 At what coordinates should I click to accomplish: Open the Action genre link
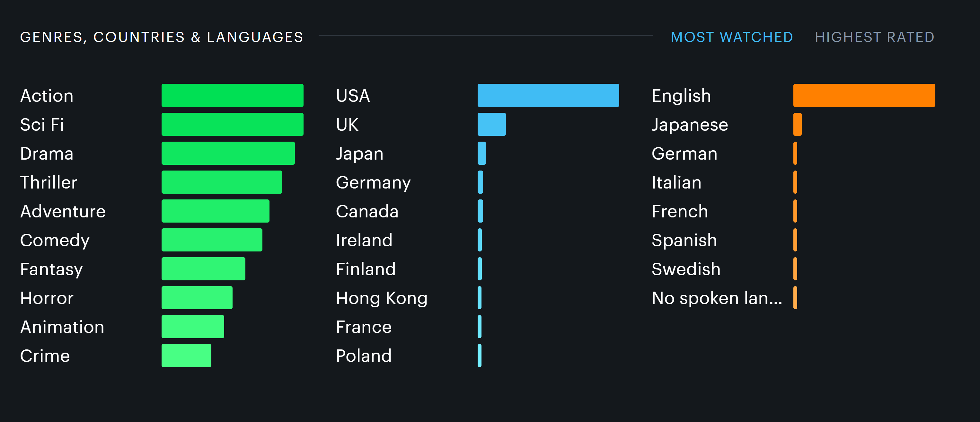coord(47,95)
